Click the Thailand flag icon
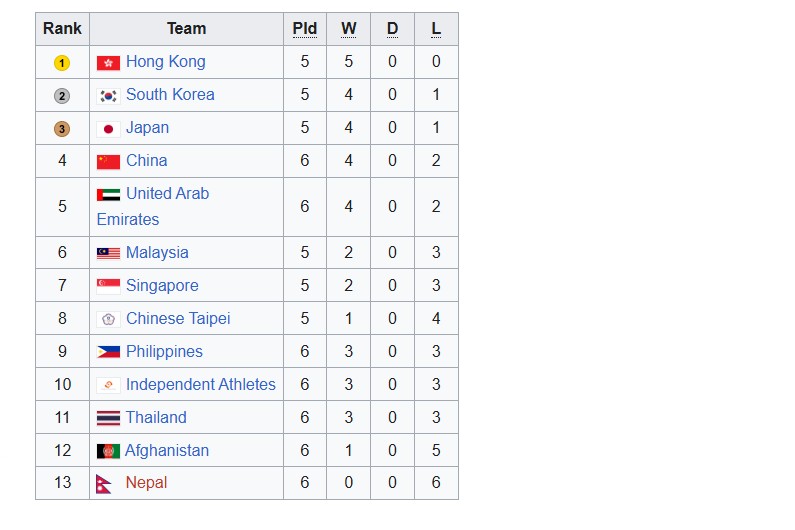 pos(108,418)
